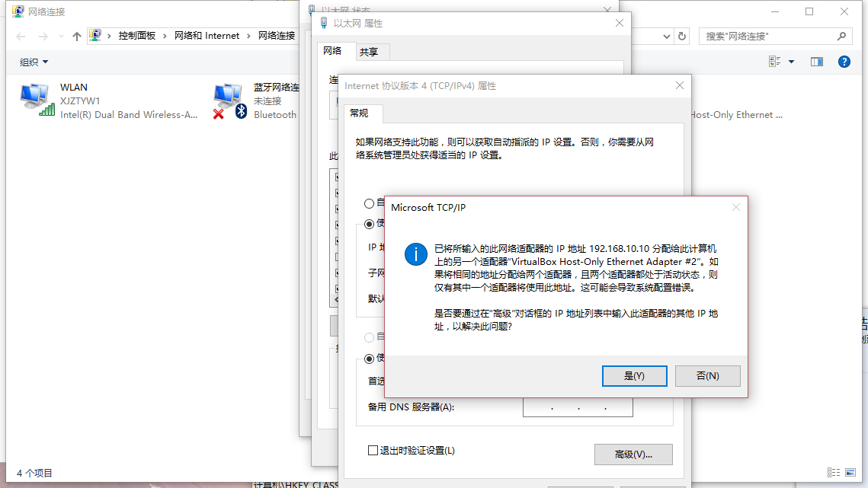This screenshot has width=868, height=488.
Task: Open the view options dropdown arrow
Action: point(792,62)
